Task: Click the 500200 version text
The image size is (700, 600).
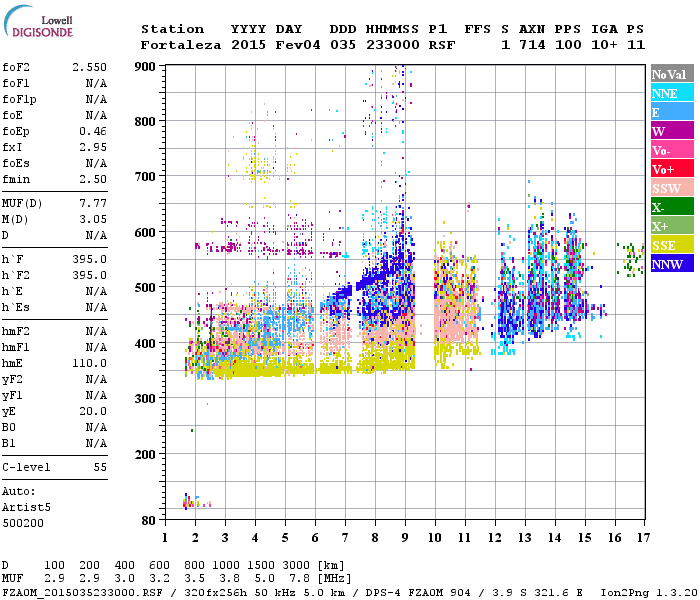Action: tap(23, 523)
